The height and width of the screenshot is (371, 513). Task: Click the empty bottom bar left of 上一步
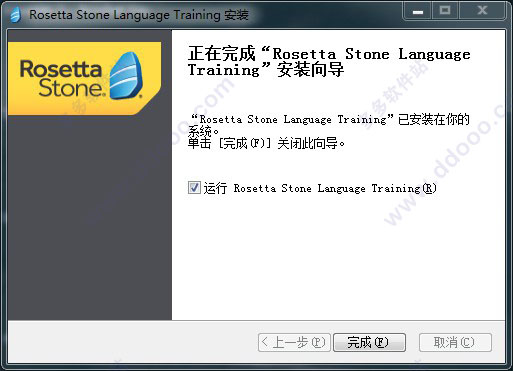pos(133,342)
